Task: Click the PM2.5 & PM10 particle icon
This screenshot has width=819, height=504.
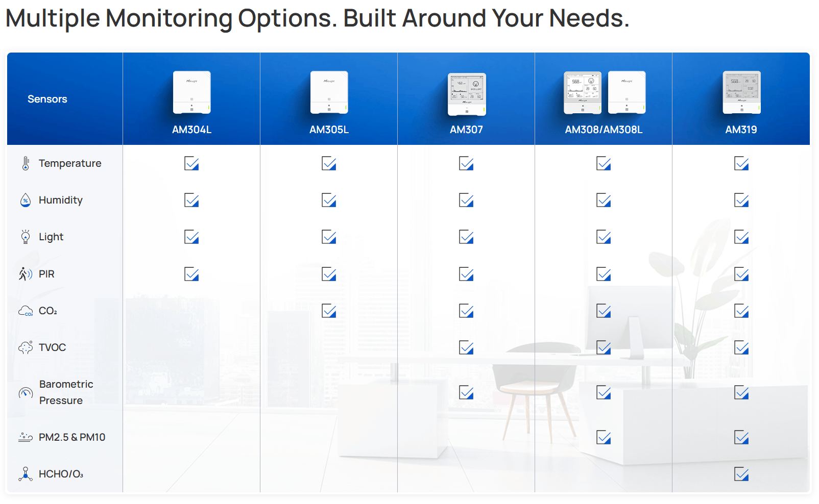Action: (26, 437)
